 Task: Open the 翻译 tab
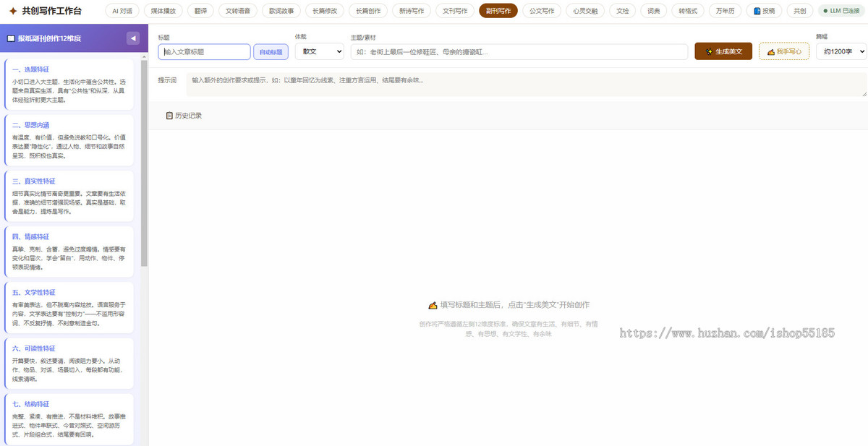(x=202, y=11)
